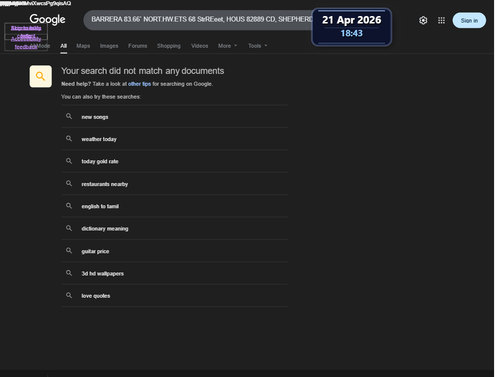The width and height of the screenshot is (500, 377).
Task: Click the magnifier icon beside love quotes
Action: click(x=69, y=295)
